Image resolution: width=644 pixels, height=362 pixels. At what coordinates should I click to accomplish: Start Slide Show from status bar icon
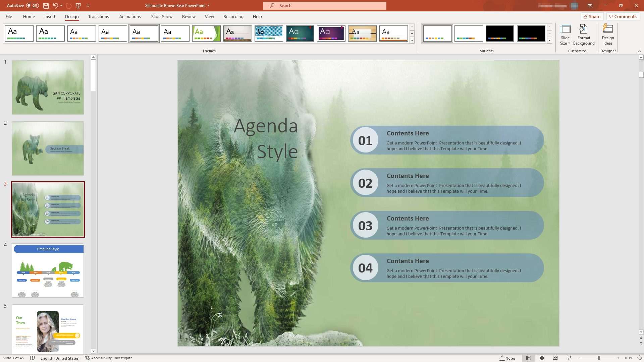click(568, 358)
